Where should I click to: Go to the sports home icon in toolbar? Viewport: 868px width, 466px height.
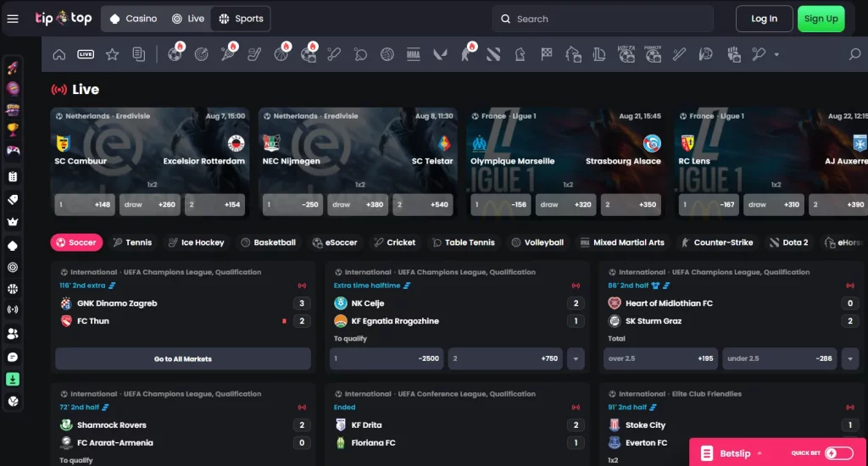[x=58, y=54]
